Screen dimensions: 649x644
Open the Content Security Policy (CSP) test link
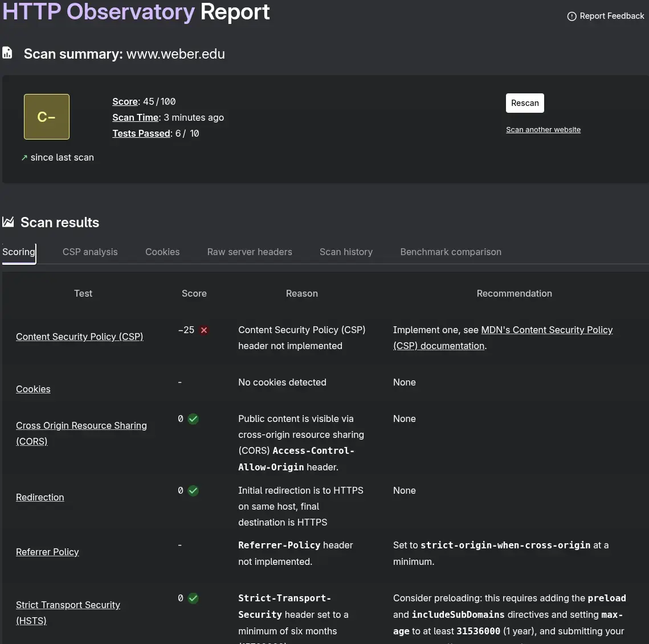coord(79,337)
